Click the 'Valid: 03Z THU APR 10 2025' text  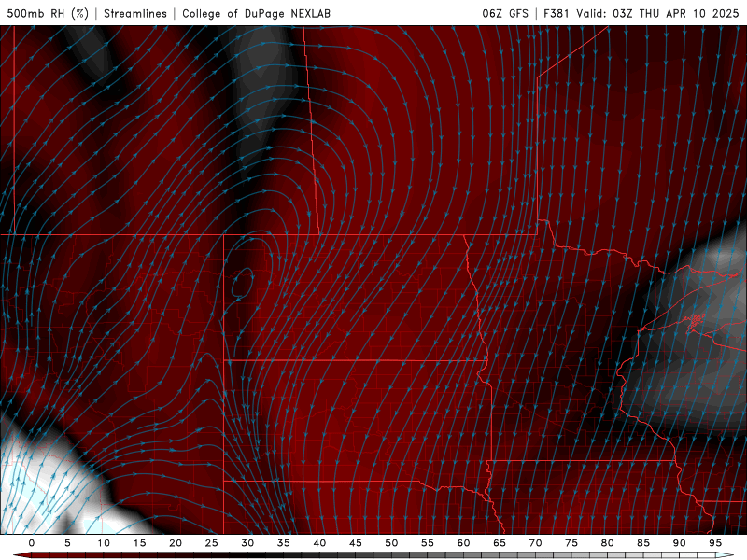pyautogui.click(x=657, y=13)
